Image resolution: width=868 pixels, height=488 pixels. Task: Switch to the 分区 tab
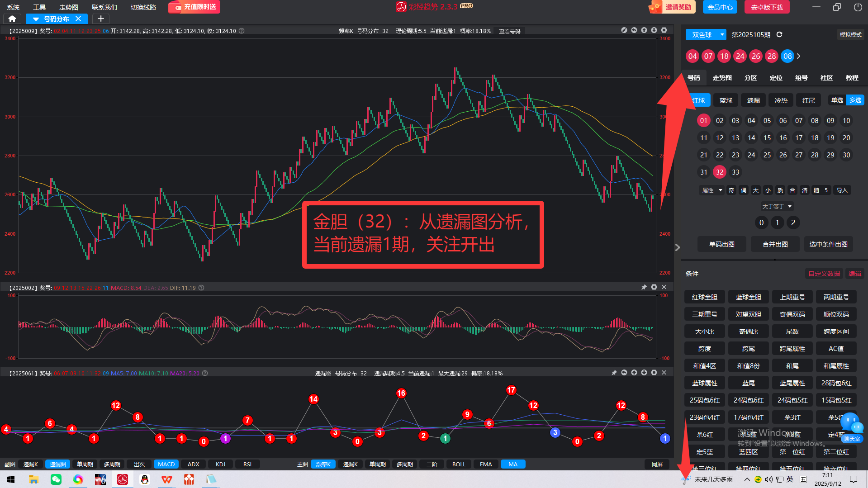click(x=751, y=78)
